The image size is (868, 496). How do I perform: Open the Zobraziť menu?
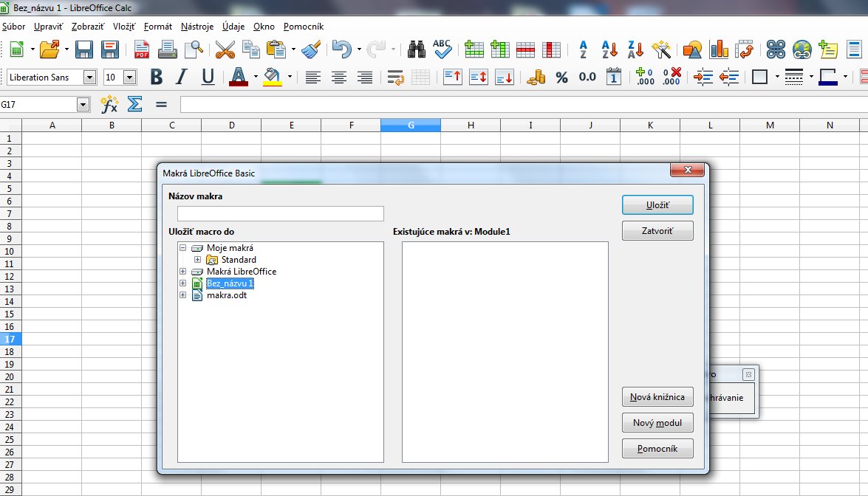click(88, 27)
